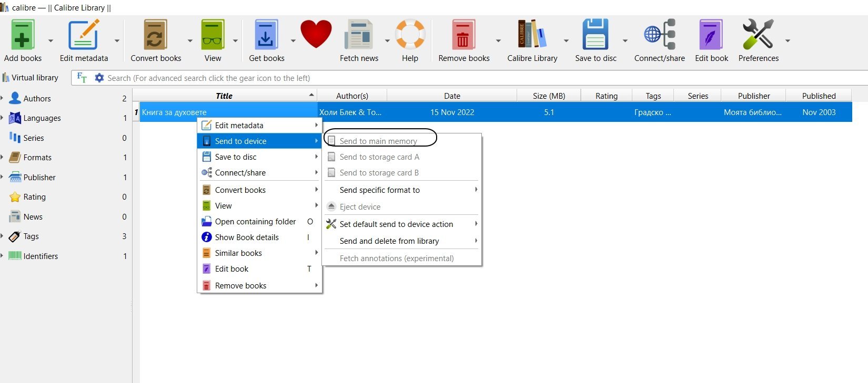Choose Send specific format to submenu item

pyautogui.click(x=402, y=190)
